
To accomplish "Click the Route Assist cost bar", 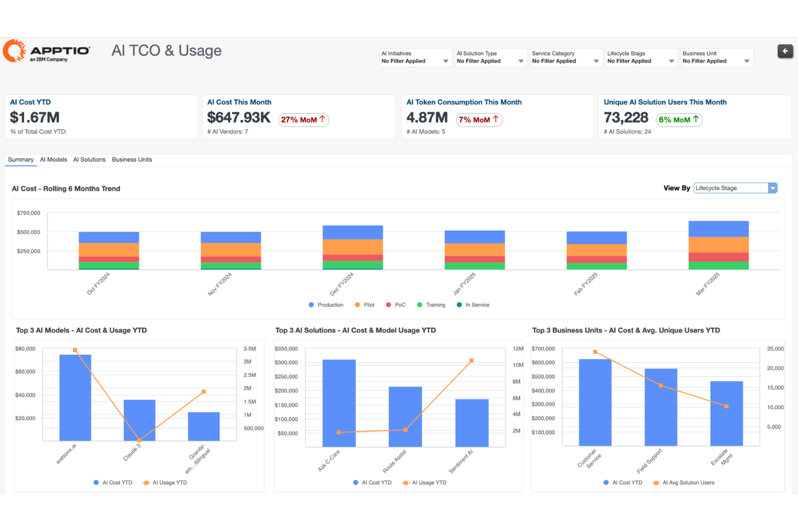I will point(405,417).
